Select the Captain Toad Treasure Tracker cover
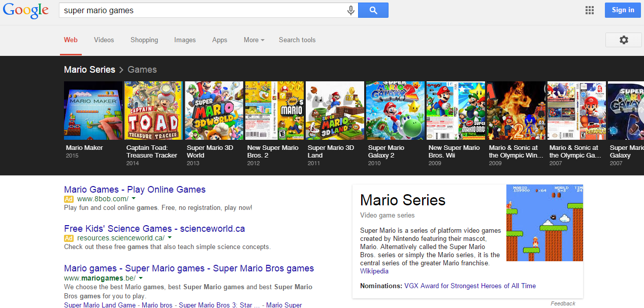The height and width of the screenshot is (308, 644). [x=153, y=110]
